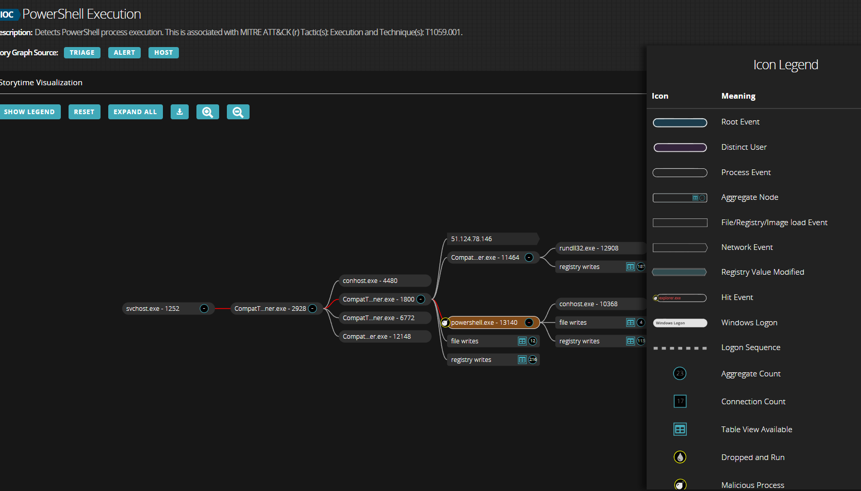Select the TRIAGE graph source
Screen dimensions: 861x491
[x=82, y=53]
